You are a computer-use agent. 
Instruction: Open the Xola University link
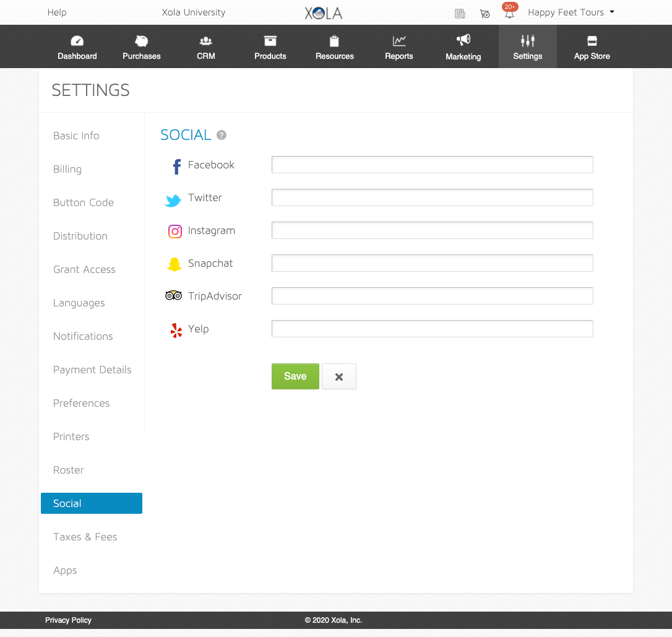click(194, 12)
